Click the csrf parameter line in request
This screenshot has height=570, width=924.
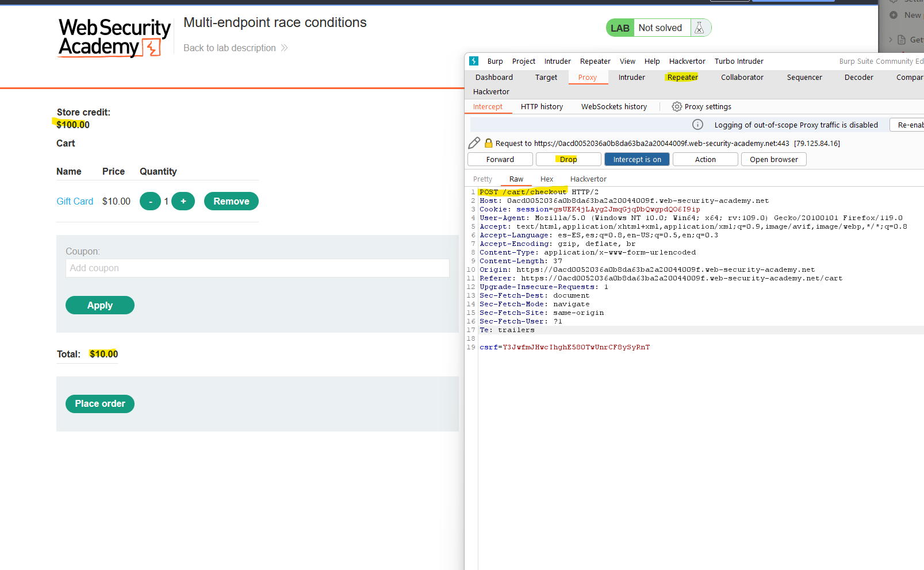pos(565,347)
